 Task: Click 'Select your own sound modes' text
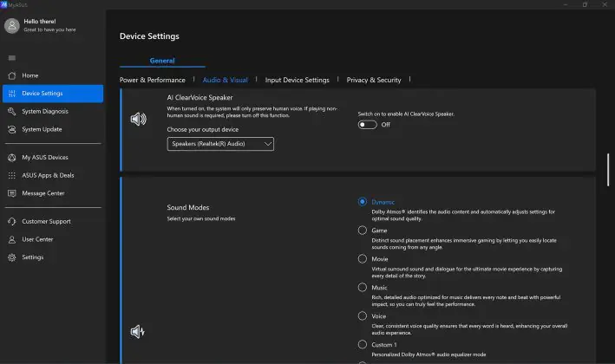click(x=201, y=218)
